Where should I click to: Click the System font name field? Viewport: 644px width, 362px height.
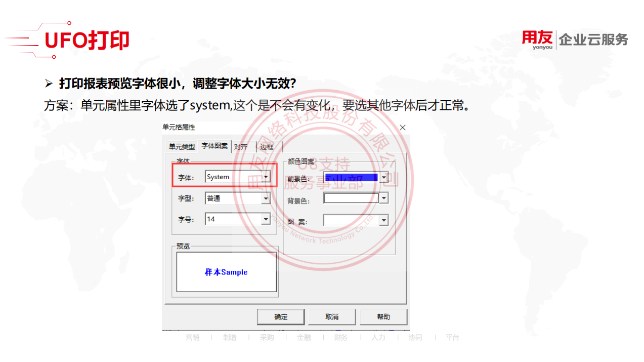tap(233, 177)
